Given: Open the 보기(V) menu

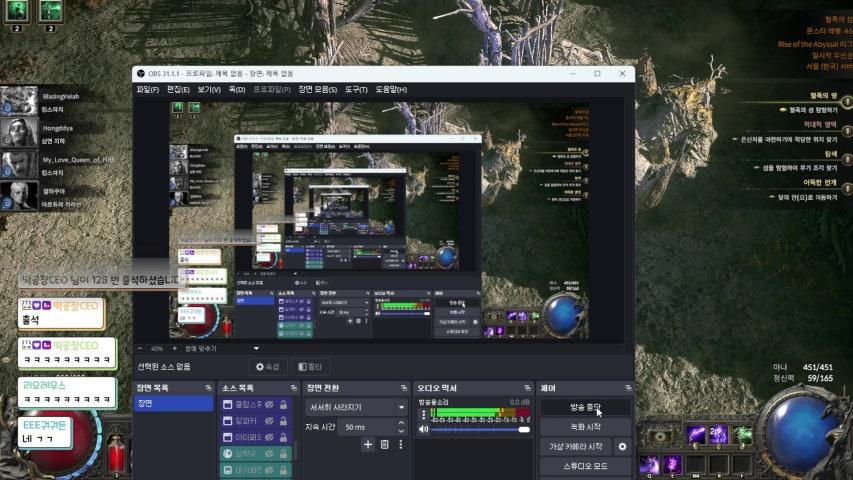Looking at the screenshot, I should (x=209, y=89).
